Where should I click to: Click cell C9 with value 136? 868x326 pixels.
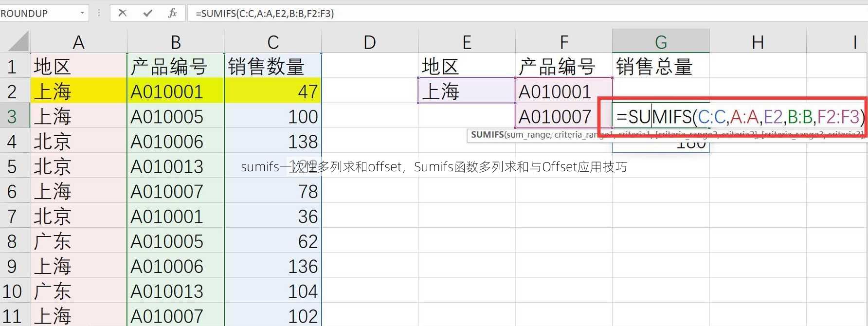tap(273, 266)
